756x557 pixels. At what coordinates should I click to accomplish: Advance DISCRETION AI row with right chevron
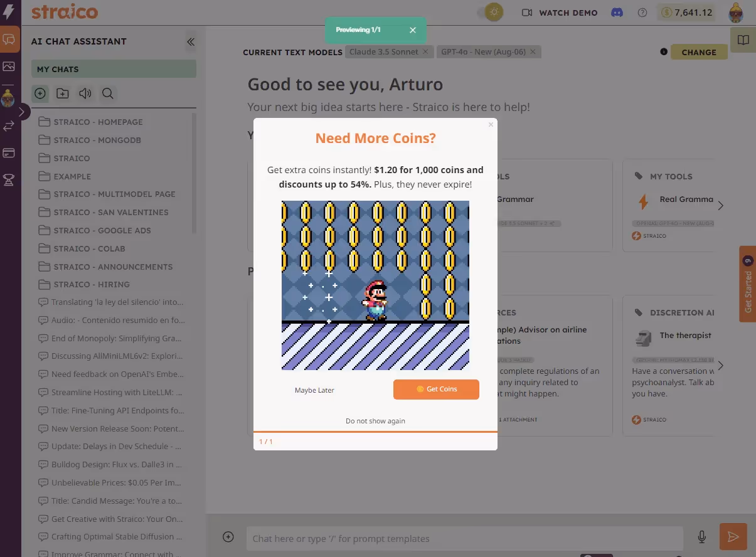721,365
